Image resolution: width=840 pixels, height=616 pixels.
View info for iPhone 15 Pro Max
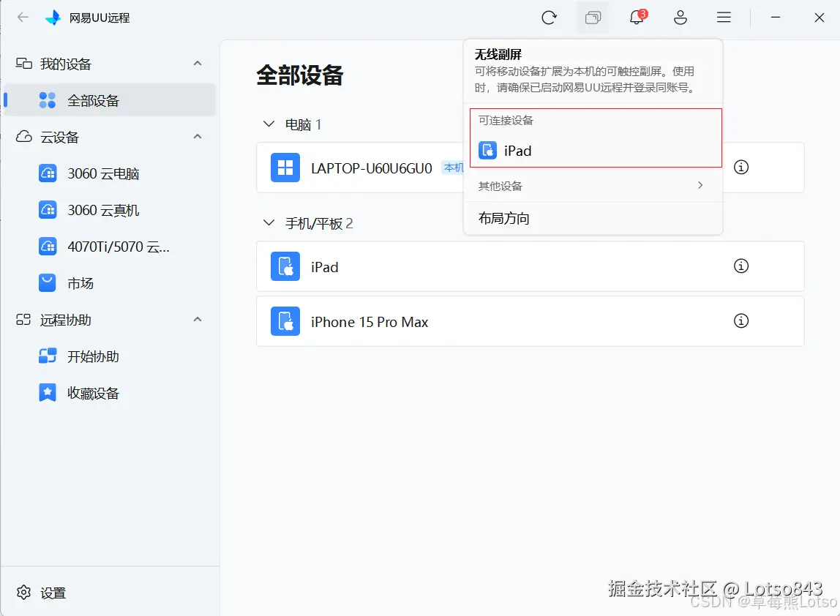(x=740, y=321)
